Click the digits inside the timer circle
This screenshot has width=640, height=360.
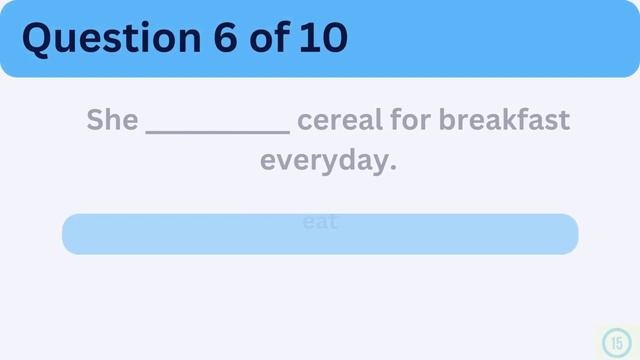click(617, 343)
